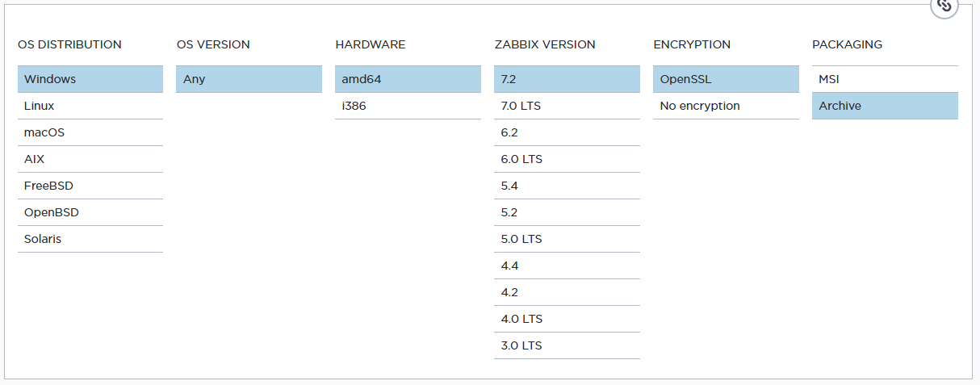The height and width of the screenshot is (385, 980).
Task: Choose OpenSSL encryption
Action: click(725, 79)
